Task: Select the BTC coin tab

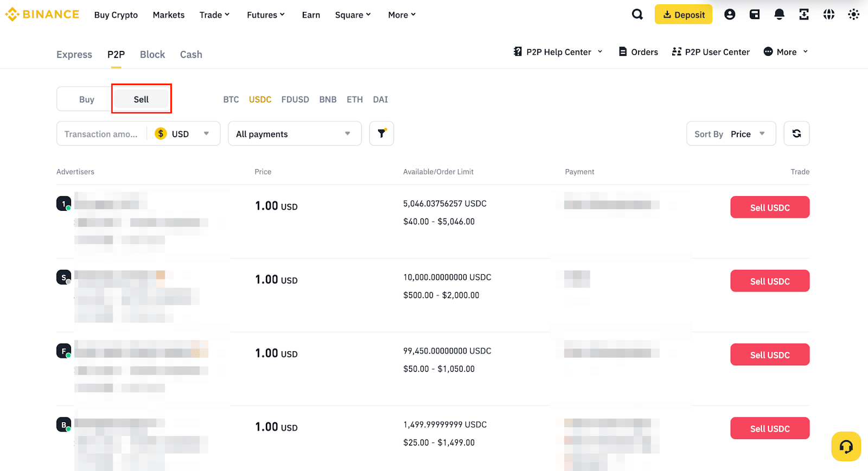Action: coord(231,99)
